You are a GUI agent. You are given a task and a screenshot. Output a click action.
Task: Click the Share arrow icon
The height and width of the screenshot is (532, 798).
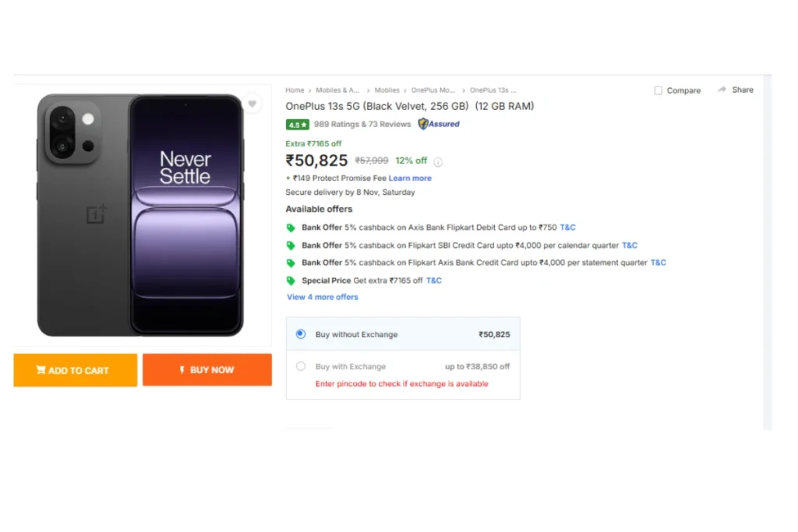[x=722, y=90]
